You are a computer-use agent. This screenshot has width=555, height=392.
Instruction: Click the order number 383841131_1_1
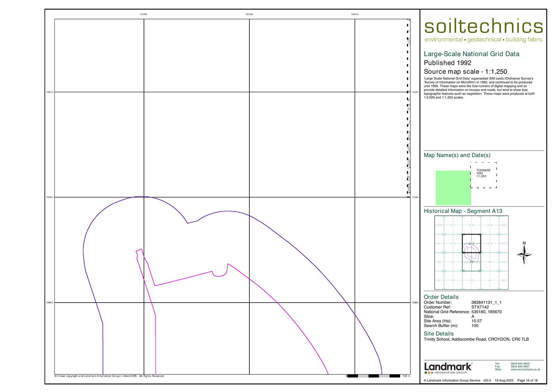pyautogui.click(x=486, y=302)
